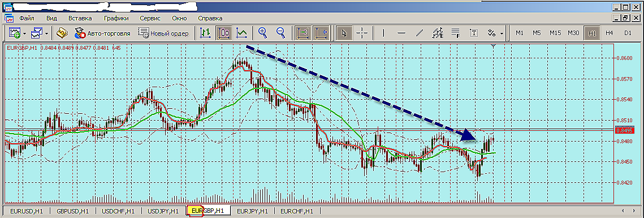Set timeframe to H4
This screenshot has height=218, width=644.
tap(610, 33)
